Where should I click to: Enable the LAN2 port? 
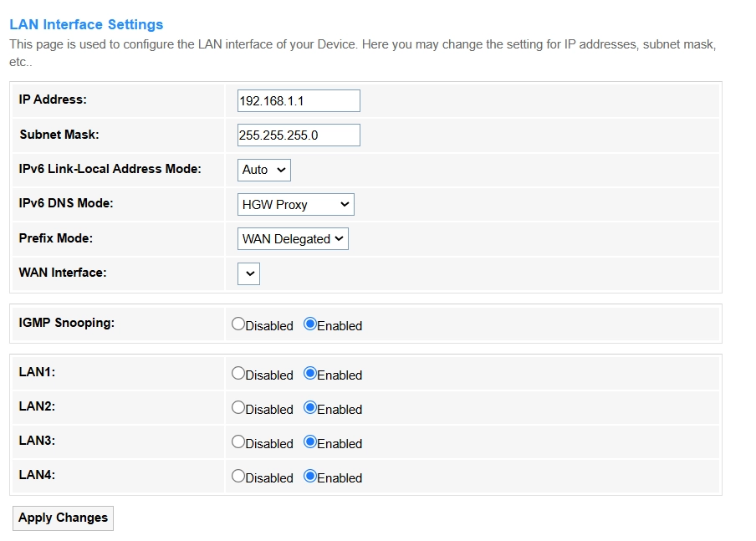tap(310, 408)
